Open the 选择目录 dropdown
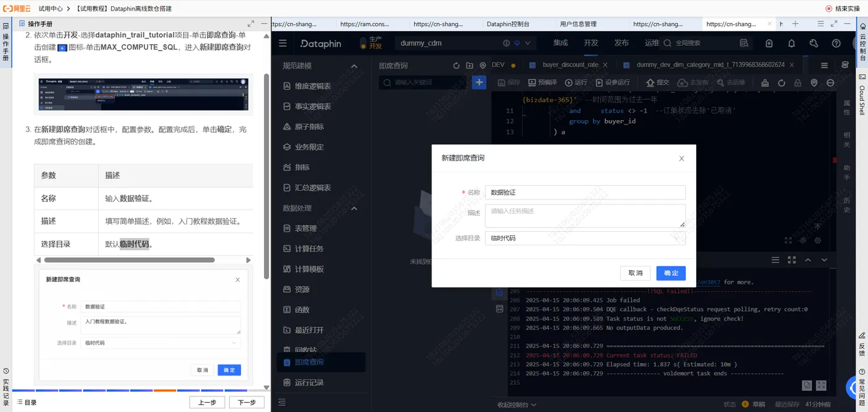This screenshot has width=868, height=412. (585, 238)
